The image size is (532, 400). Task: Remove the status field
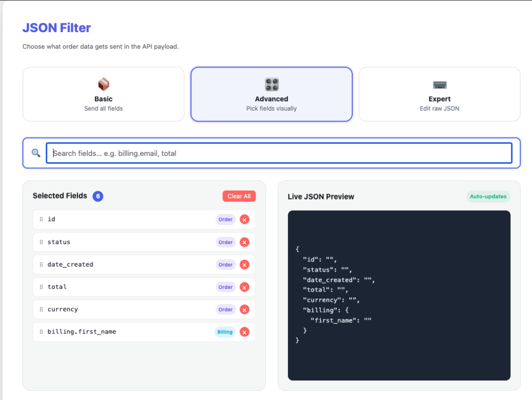[x=244, y=242]
